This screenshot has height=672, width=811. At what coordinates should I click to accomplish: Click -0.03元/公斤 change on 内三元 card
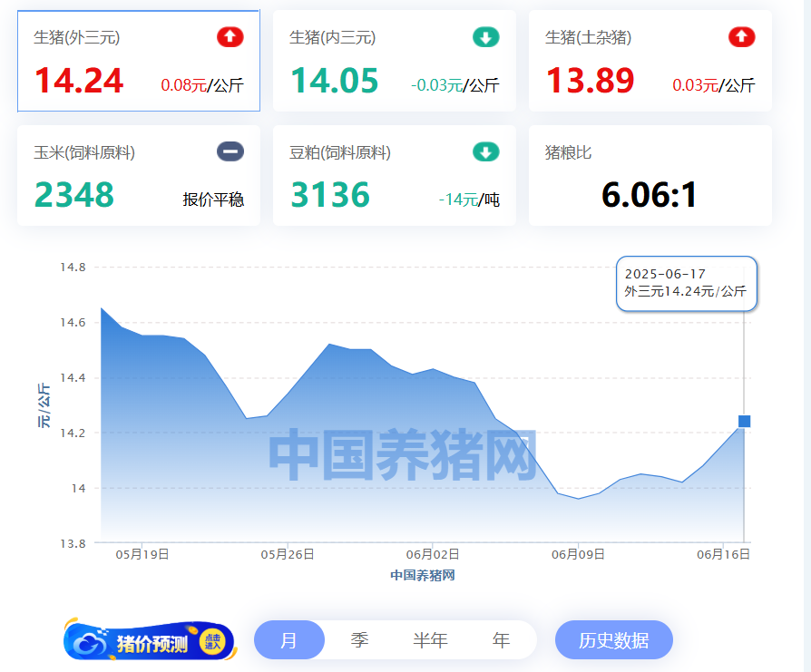pyautogui.click(x=455, y=85)
